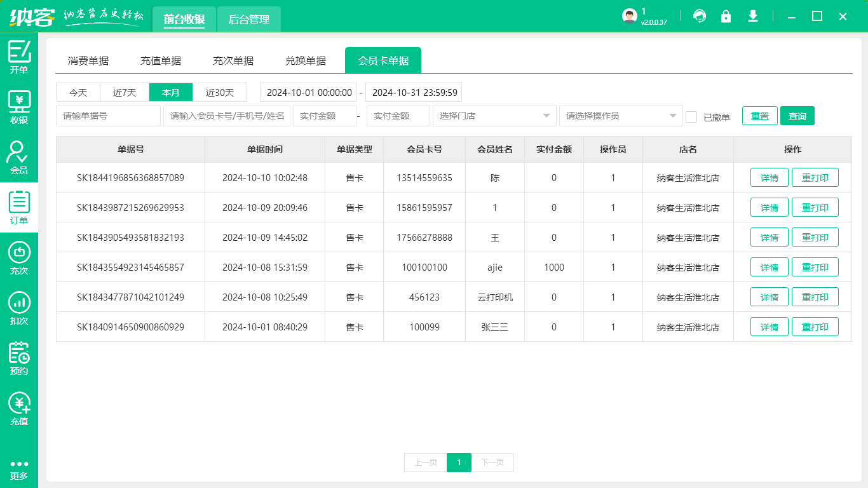
Task: Switch to the 近7天 date filter
Action: [x=124, y=92]
